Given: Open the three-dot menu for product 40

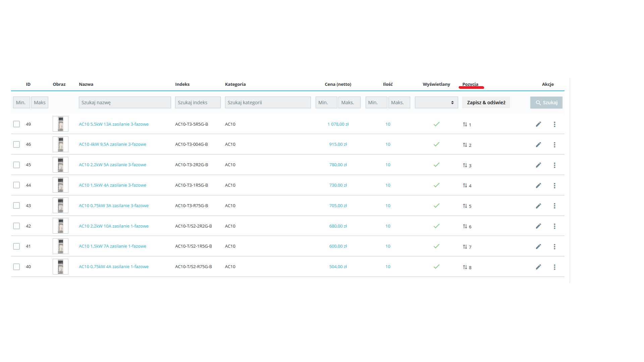Looking at the screenshot, I should pos(554,267).
